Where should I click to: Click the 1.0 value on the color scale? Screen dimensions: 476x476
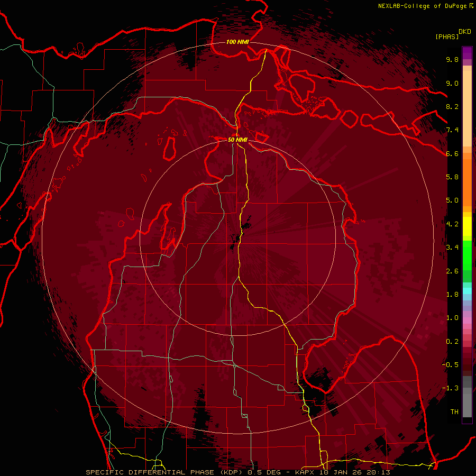coord(452,318)
